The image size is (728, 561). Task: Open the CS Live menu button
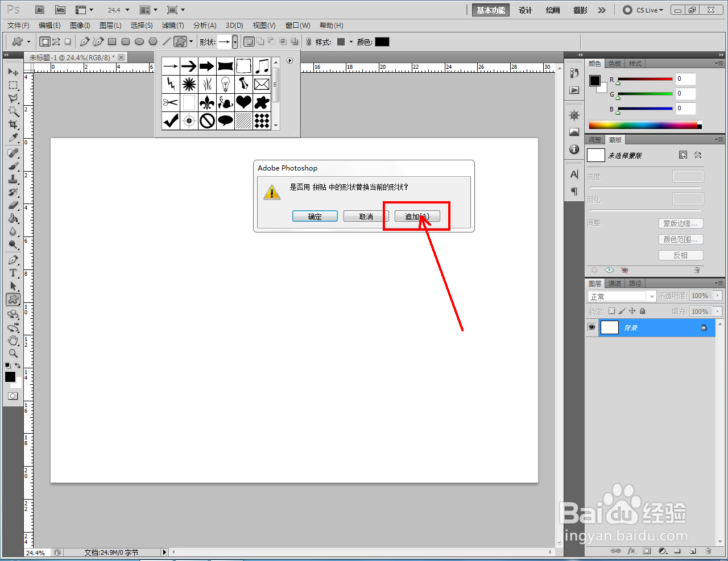[643, 10]
